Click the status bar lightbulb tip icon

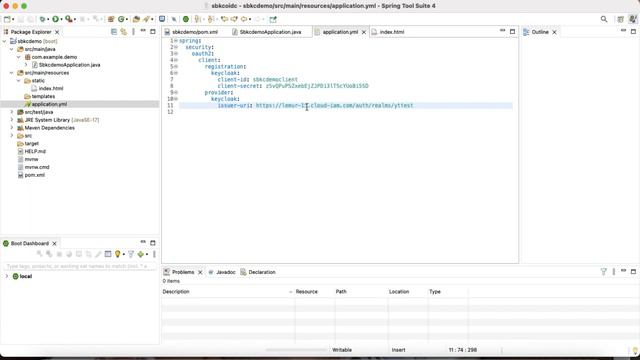[x=635, y=350]
